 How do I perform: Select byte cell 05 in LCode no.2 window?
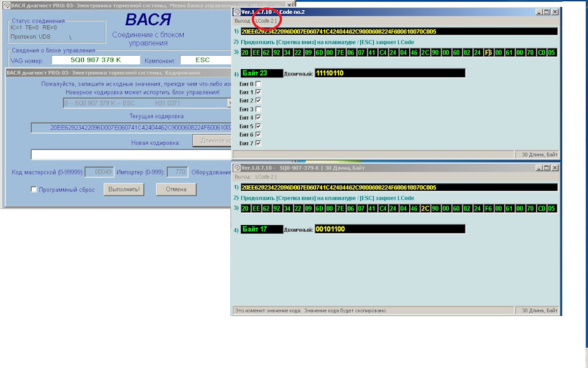point(552,53)
